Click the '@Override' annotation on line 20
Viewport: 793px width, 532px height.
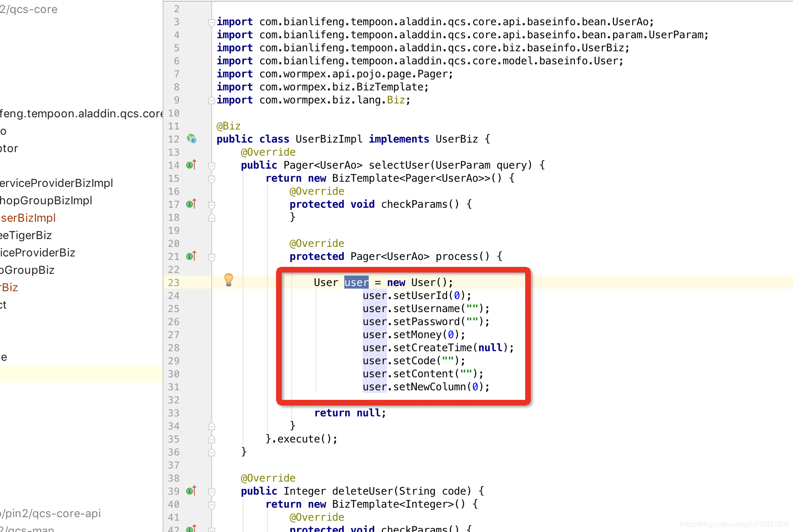[317, 243]
